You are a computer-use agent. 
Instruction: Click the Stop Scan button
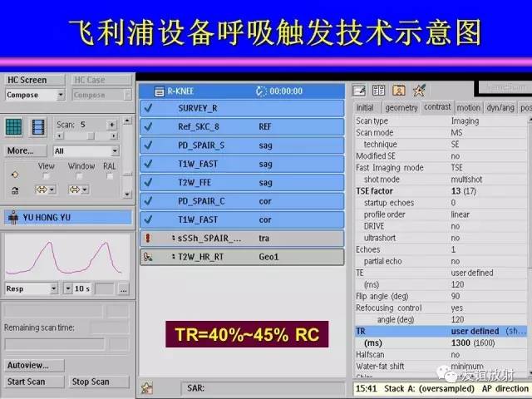[99, 382]
